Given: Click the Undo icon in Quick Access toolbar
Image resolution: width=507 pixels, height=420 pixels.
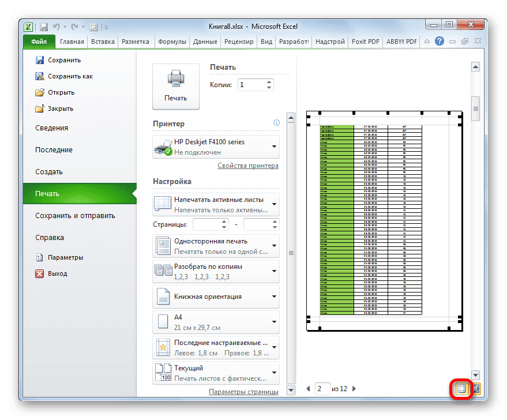Looking at the screenshot, I should pyautogui.click(x=57, y=27).
